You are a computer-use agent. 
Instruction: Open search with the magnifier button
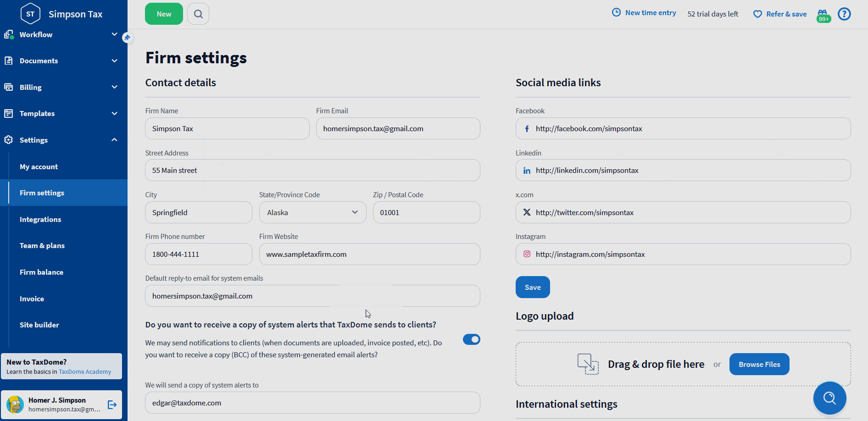pos(198,14)
